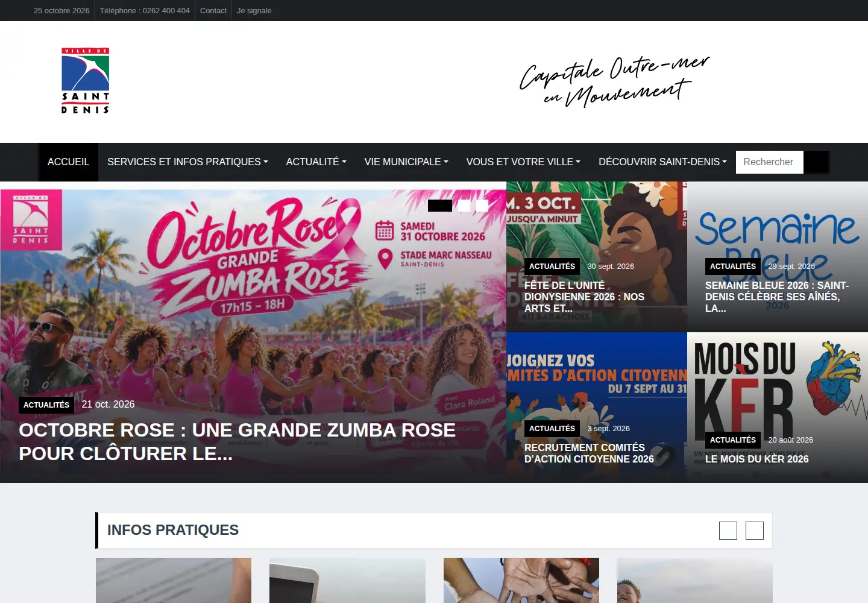Image resolution: width=868 pixels, height=603 pixels.
Task: Click the Je signale link
Action: point(254,11)
